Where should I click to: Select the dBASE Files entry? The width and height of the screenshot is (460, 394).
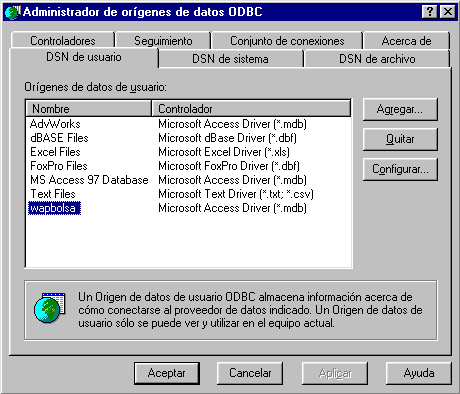[x=59, y=138]
